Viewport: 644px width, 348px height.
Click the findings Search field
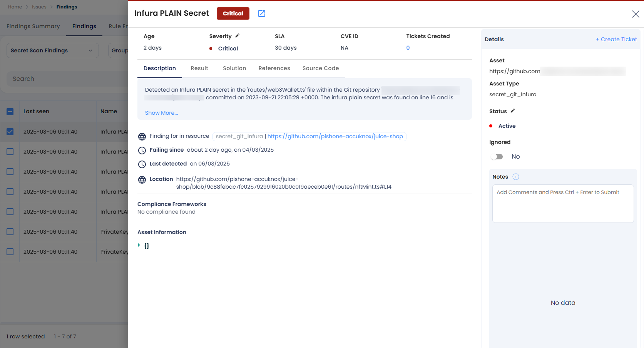point(67,79)
